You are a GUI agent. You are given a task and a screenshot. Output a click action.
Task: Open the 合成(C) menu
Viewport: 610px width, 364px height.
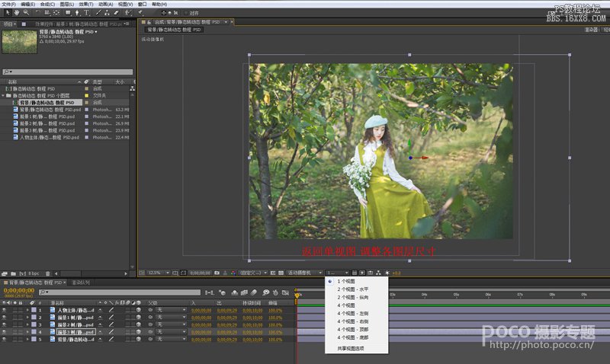tap(47, 4)
